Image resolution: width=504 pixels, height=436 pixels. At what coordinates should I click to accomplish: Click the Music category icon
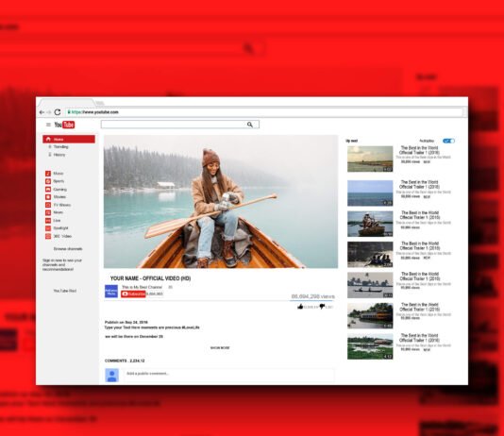pyautogui.click(x=48, y=174)
